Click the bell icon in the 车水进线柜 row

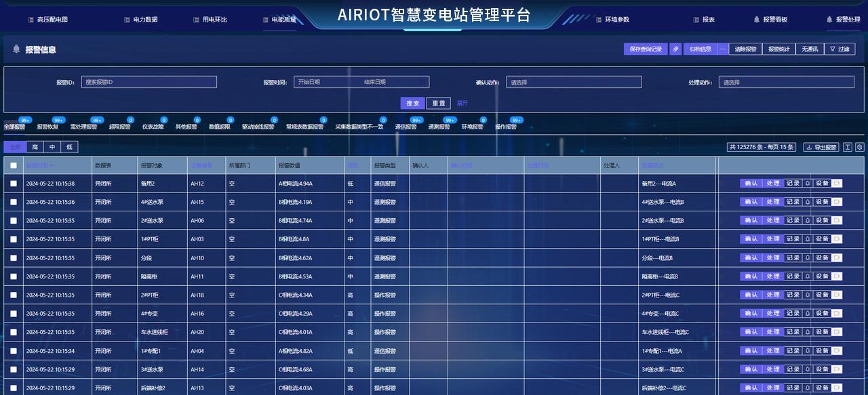pyautogui.click(x=807, y=332)
